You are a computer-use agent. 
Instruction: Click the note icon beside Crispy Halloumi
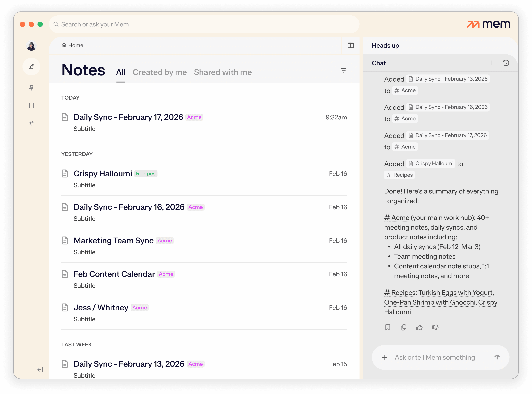[65, 173]
